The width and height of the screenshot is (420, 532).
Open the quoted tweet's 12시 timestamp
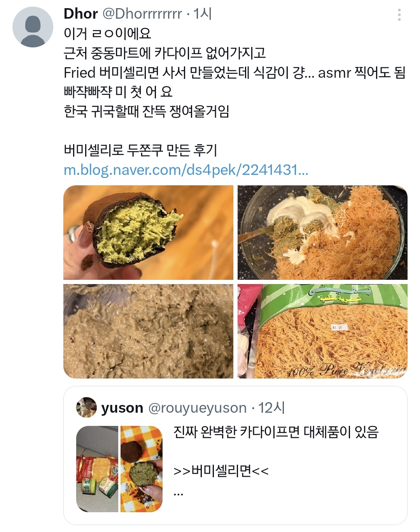pos(271,408)
